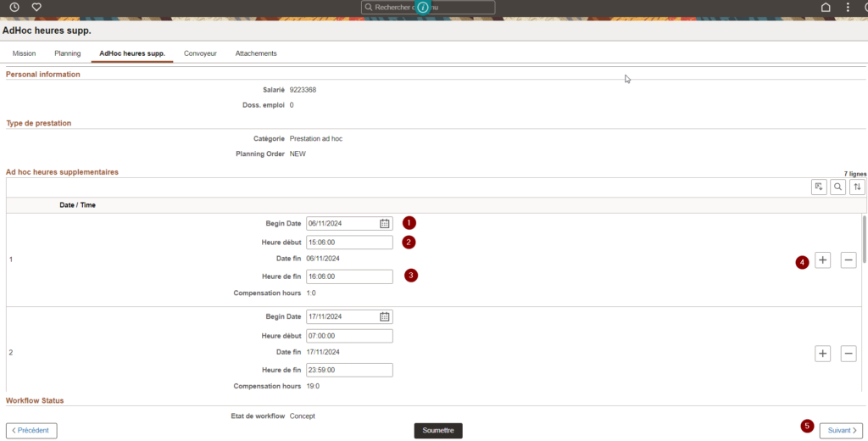
Task: Open calendar picker for first Begin Date
Action: (x=384, y=224)
